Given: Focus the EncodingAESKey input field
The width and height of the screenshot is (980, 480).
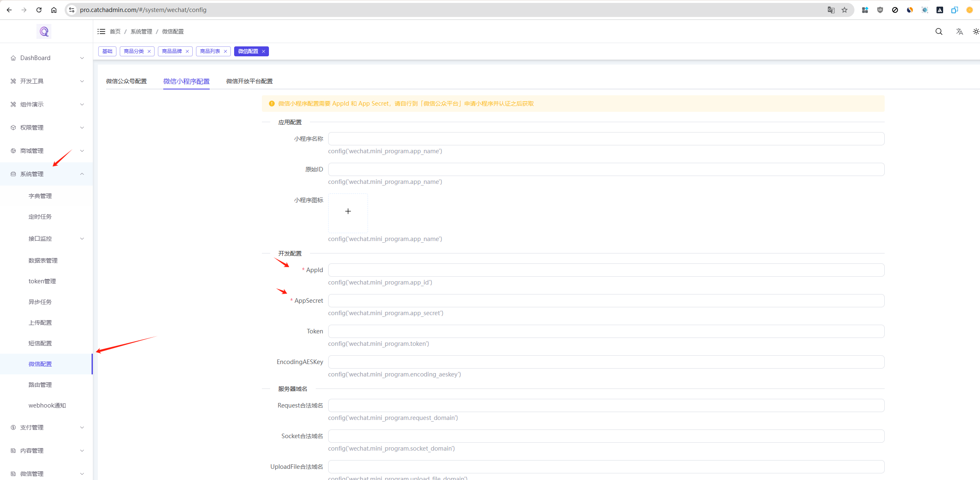Looking at the screenshot, I should [606, 362].
